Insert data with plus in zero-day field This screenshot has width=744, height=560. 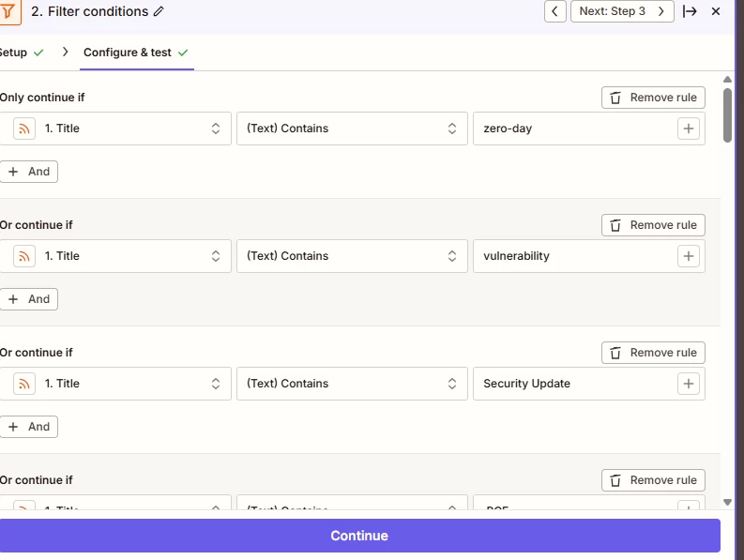point(689,129)
